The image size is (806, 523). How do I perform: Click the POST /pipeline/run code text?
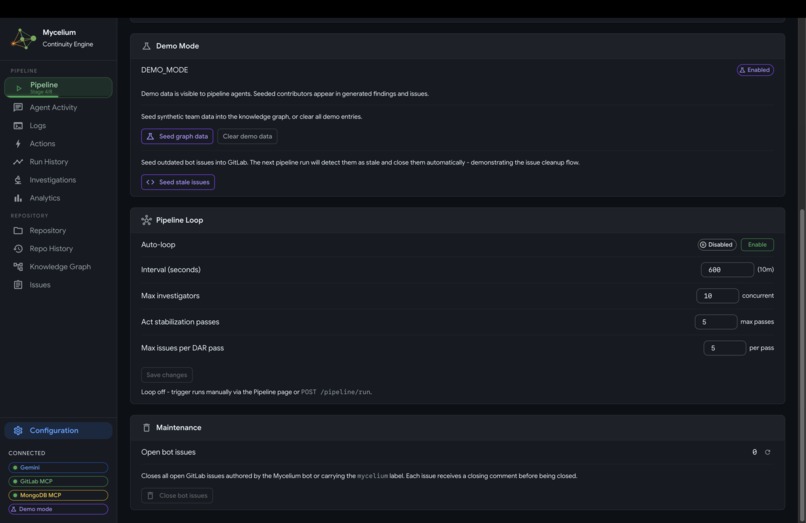(x=335, y=392)
